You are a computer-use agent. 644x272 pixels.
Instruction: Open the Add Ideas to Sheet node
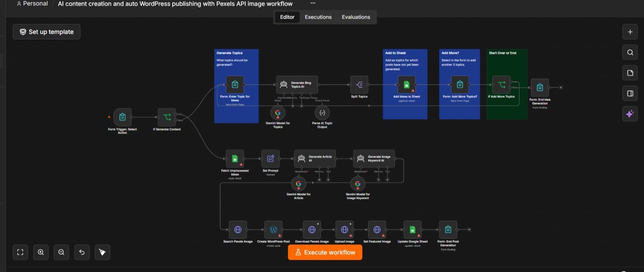pos(407,85)
